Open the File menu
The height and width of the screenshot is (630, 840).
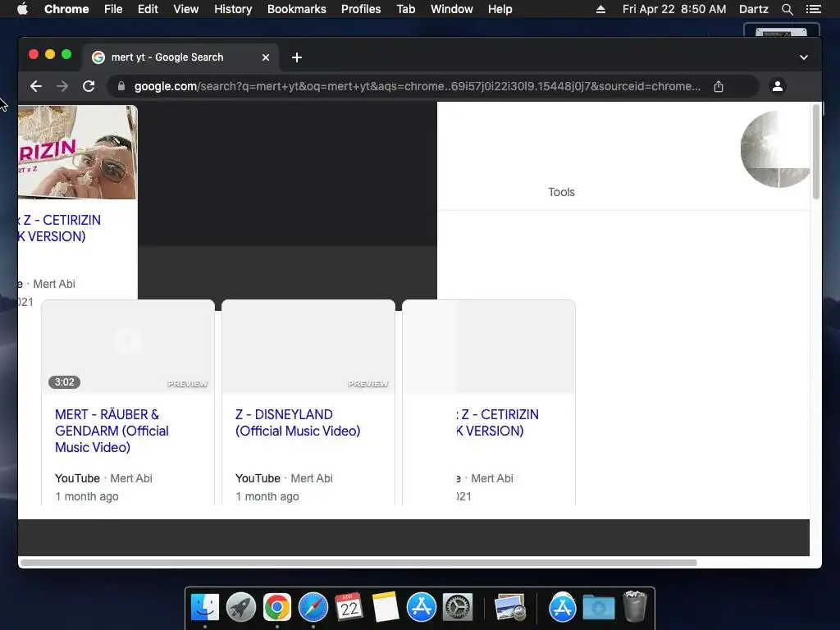click(113, 9)
